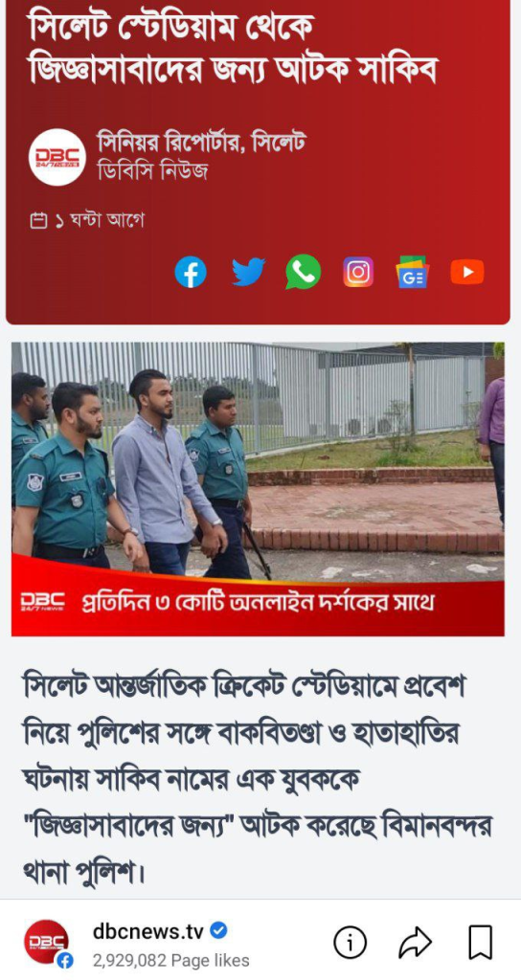Tap the author byline সিনিয়র রিপোর্টার, সিলেট
Viewport: 521px width, 980px height.
point(202,144)
